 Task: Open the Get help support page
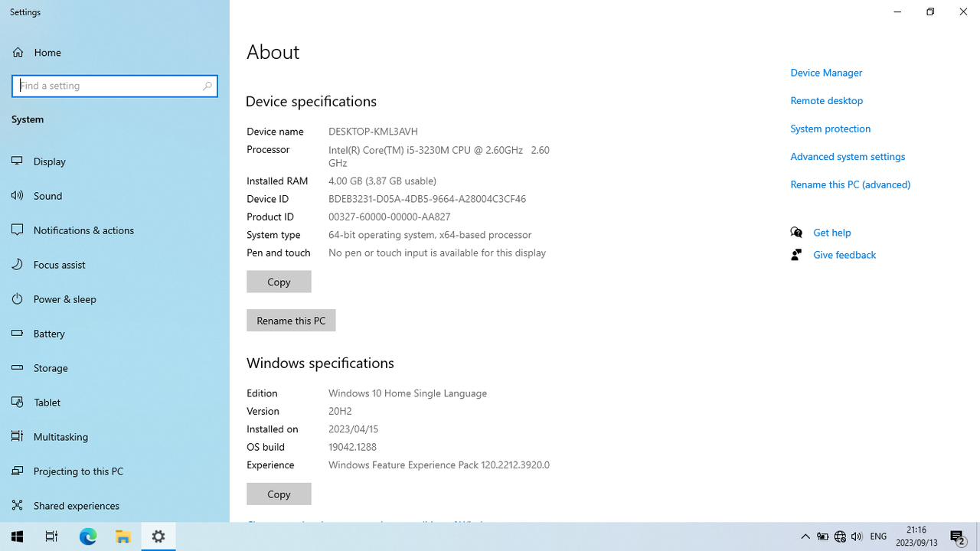click(831, 232)
